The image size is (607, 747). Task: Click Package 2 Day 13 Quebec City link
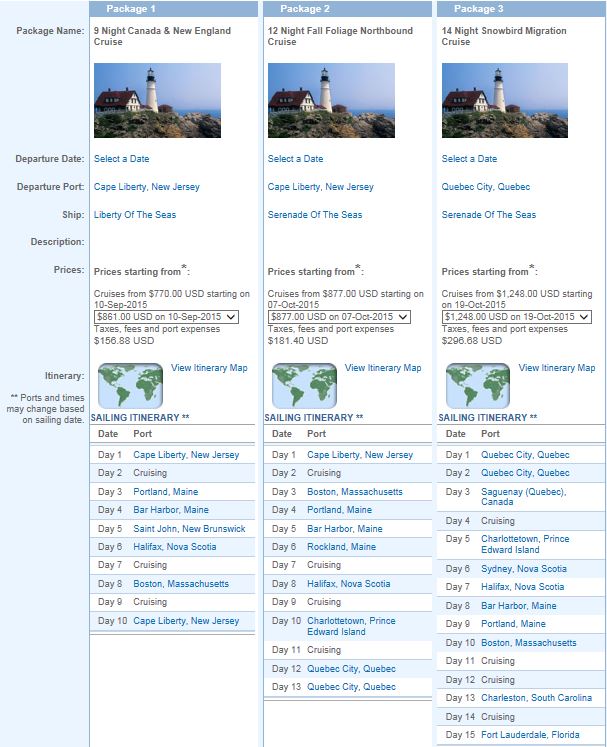(352, 687)
